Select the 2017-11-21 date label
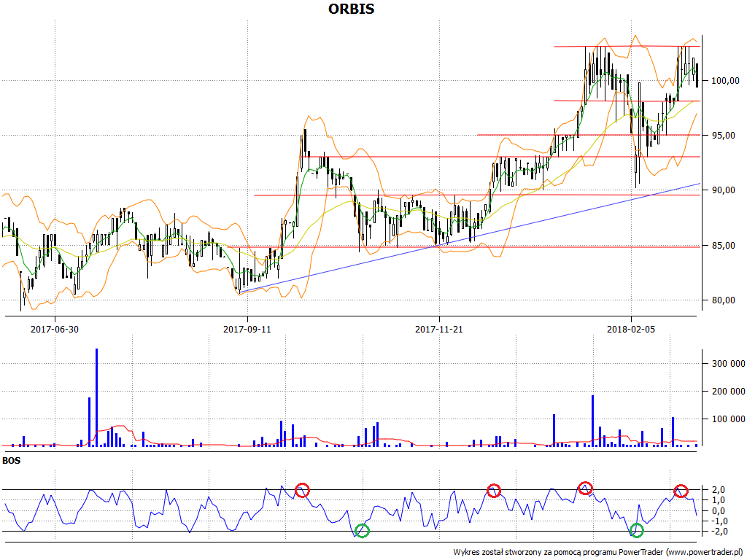Screen dimensions: 747x560 (x=438, y=329)
